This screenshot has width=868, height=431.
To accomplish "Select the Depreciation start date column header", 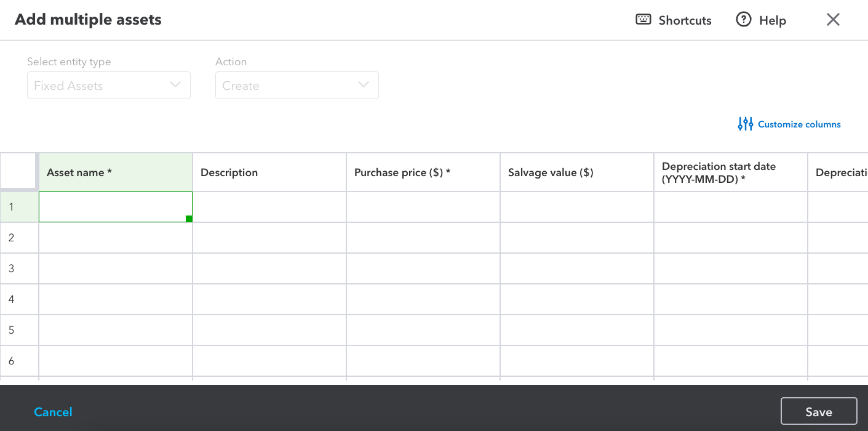I will click(731, 172).
